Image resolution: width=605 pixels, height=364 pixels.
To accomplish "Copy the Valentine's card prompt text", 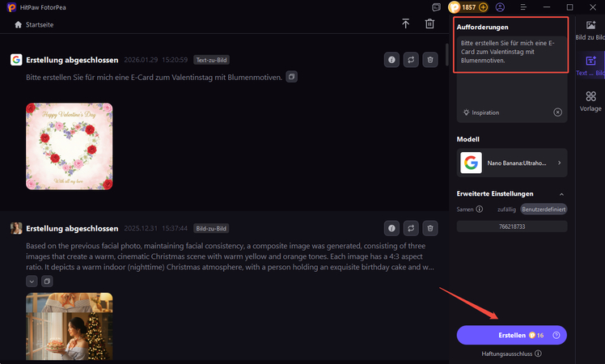I will [292, 77].
